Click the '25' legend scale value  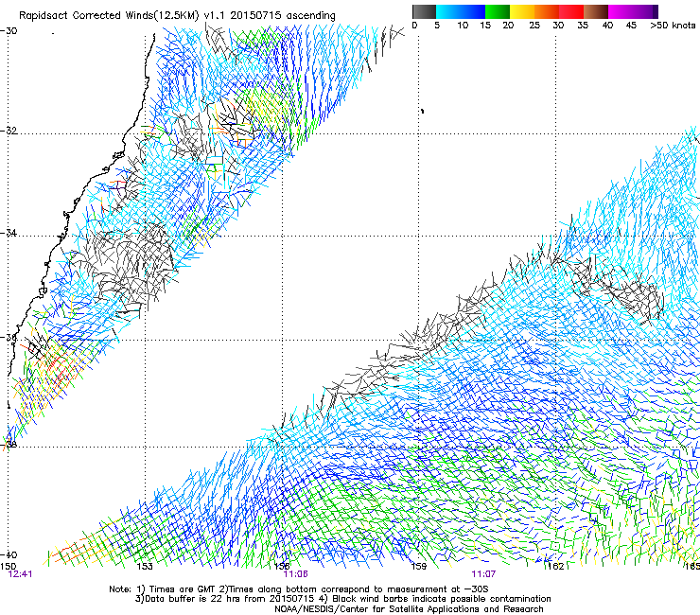tap(534, 26)
